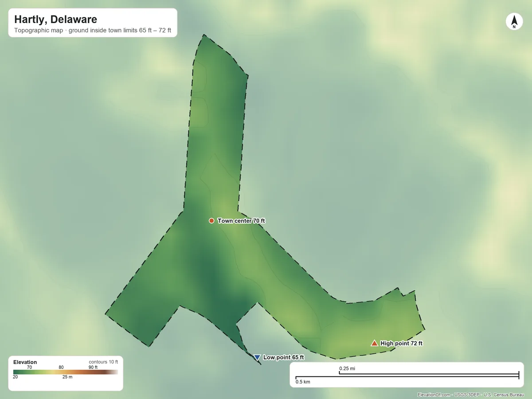The height and width of the screenshot is (399, 532).
Task: Click the scale bar line
Action: click(407, 376)
